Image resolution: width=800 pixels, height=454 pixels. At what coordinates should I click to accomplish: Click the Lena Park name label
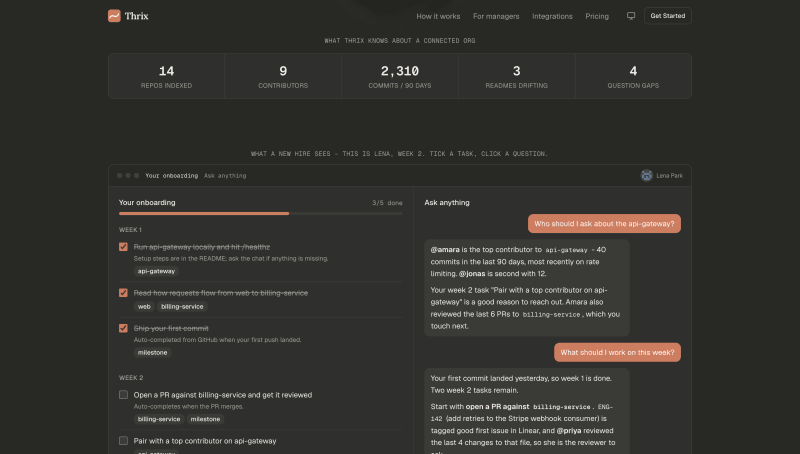(x=669, y=175)
